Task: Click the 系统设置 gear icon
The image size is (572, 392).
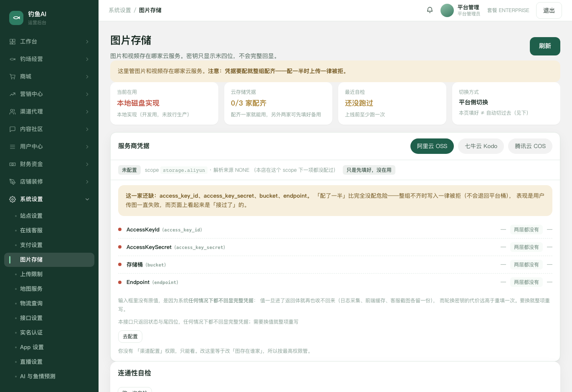Action: (x=13, y=199)
